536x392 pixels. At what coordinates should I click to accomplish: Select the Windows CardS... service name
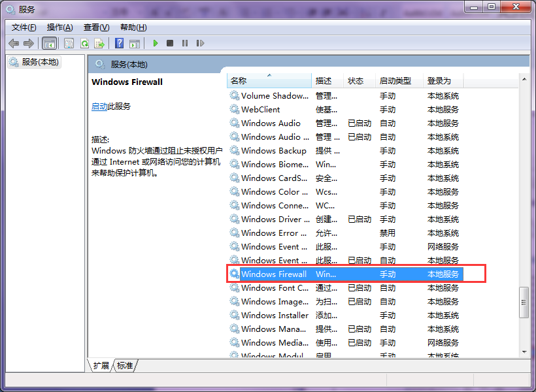click(x=274, y=178)
